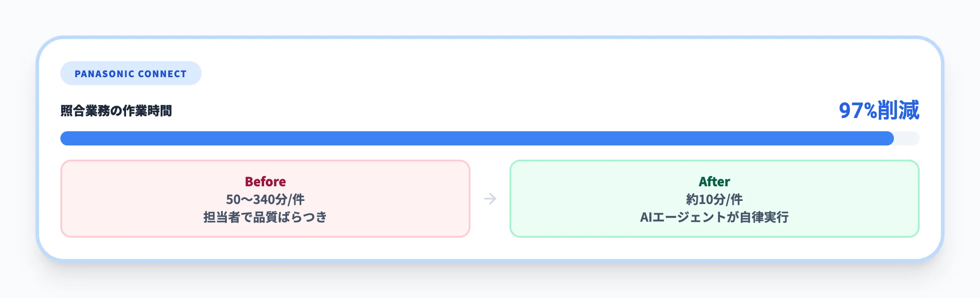The image size is (980, 298).
Task: Click the AI letters in the After panel
Action: [x=646, y=217]
